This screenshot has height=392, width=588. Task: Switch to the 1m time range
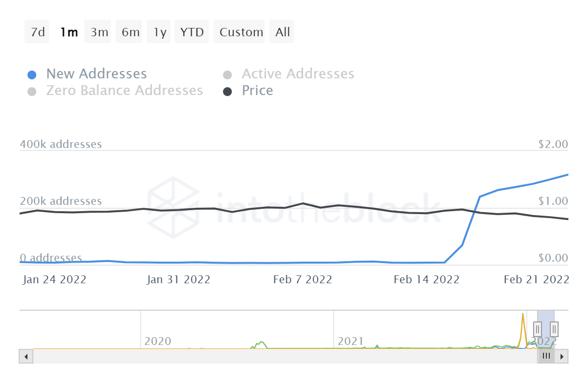(x=69, y=31)
